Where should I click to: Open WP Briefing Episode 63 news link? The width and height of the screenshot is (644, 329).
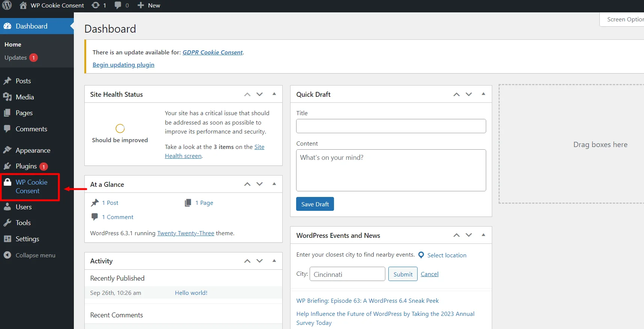point(367,300)
